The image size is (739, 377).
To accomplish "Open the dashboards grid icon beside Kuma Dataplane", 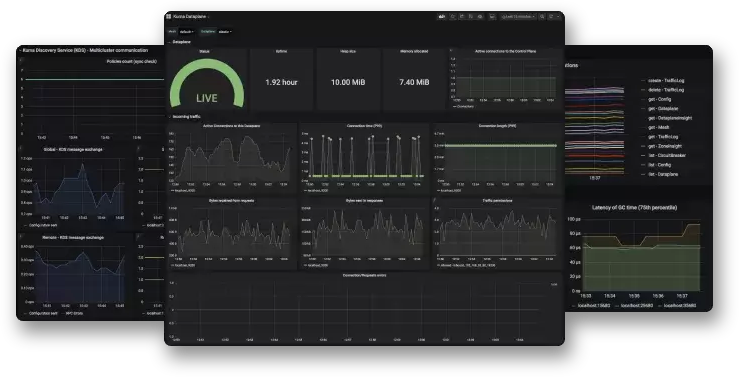I will click(x=168, y=16).
